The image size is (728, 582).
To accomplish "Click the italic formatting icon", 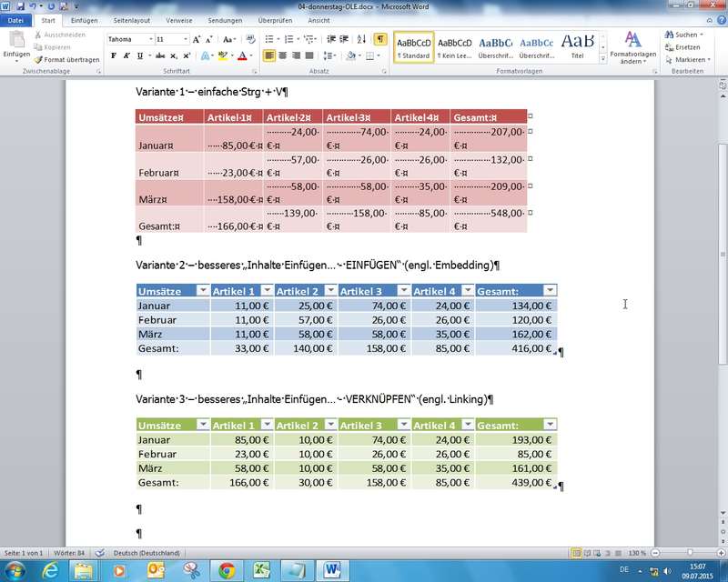I will coord(127,55).
